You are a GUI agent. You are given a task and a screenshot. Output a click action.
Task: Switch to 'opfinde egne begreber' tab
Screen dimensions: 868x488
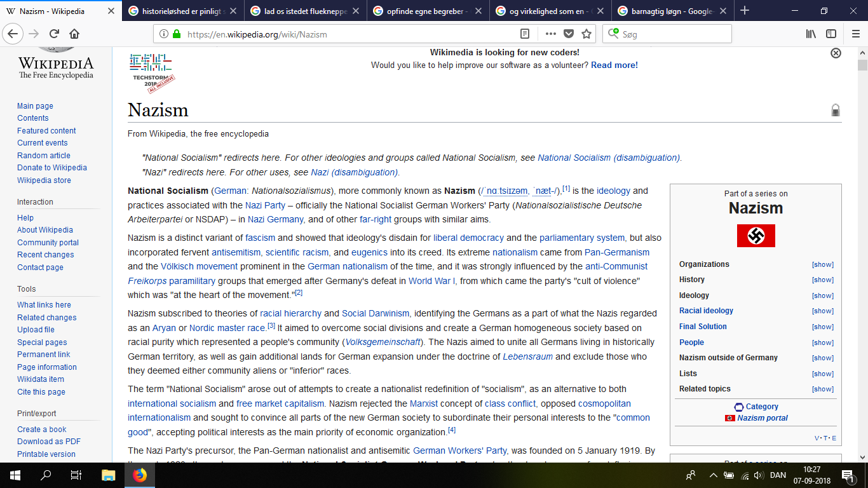[x=428, y=11]
